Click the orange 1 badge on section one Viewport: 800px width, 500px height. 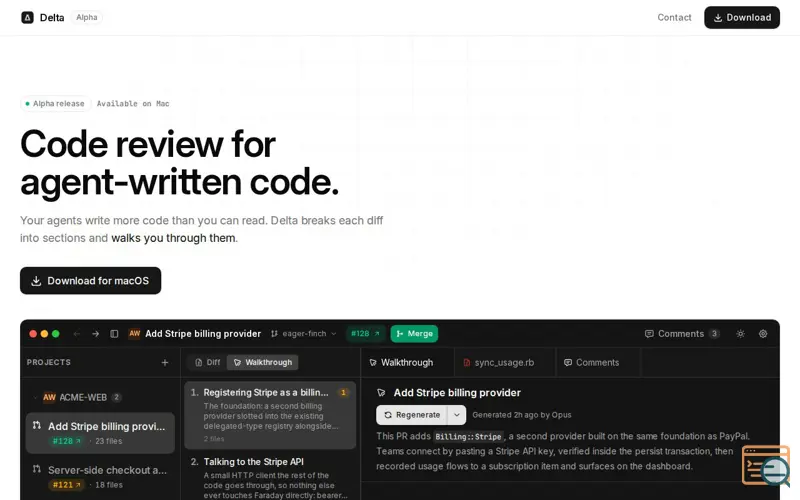click(x=343, y=392)
